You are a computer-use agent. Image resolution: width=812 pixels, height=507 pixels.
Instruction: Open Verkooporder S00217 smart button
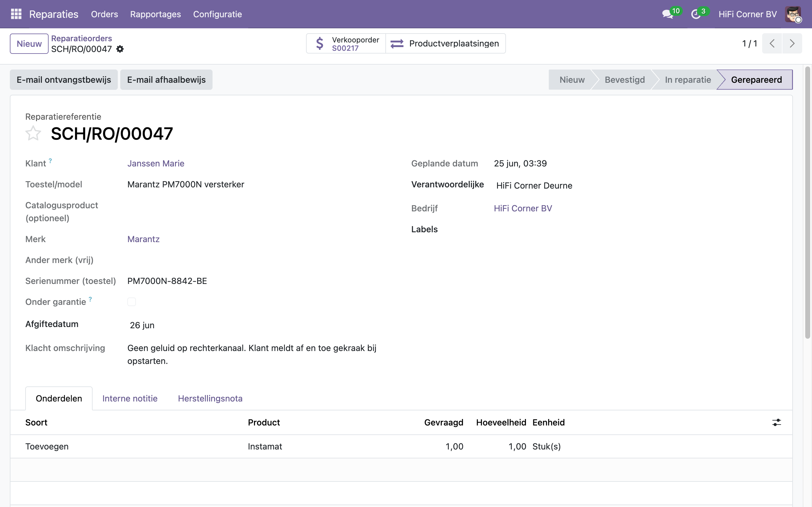346,44
